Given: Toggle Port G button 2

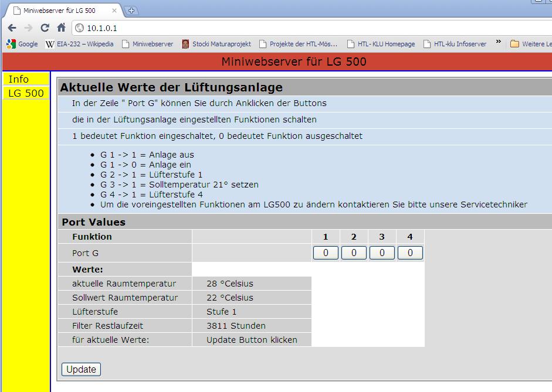Looking at the screenshot, I should coord(354,253).
